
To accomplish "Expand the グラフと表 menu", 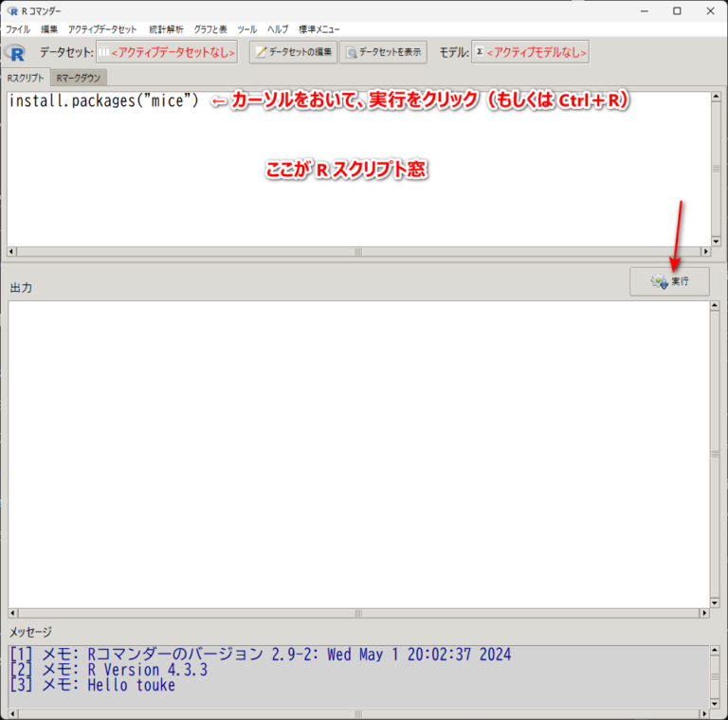I will point(210,30).
